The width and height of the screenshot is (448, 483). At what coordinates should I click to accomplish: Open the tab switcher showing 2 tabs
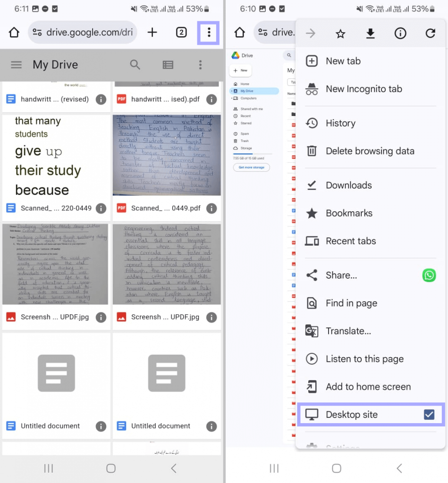[181, 33]
